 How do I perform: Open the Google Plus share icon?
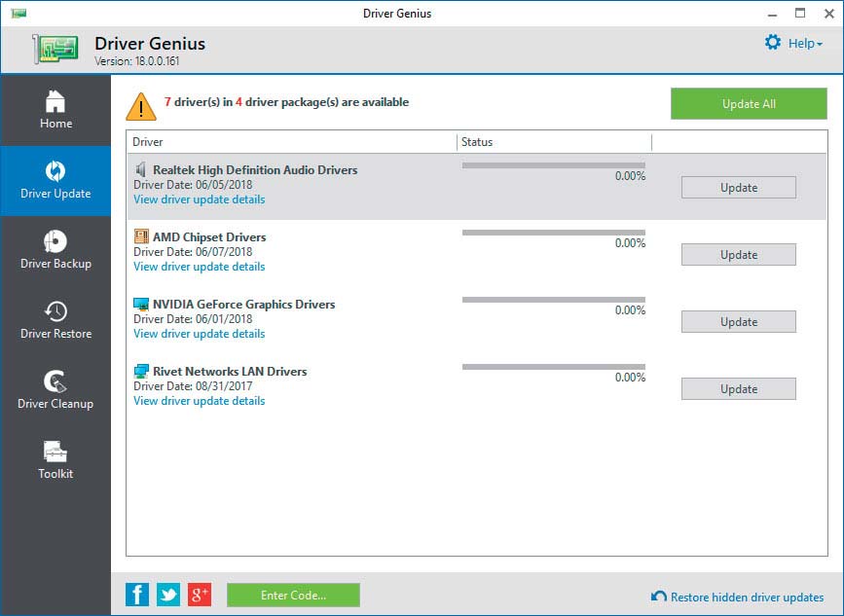(x=200, y=595)
